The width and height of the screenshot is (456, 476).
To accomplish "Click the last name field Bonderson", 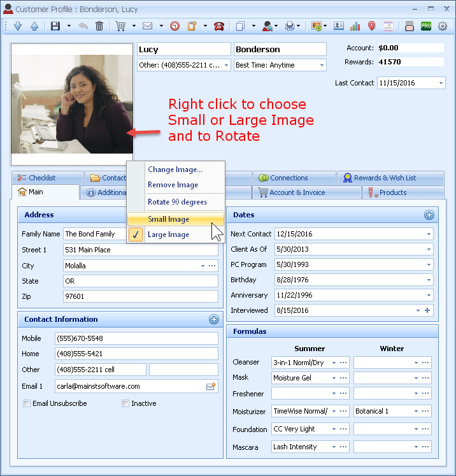I will pos(280,49).
